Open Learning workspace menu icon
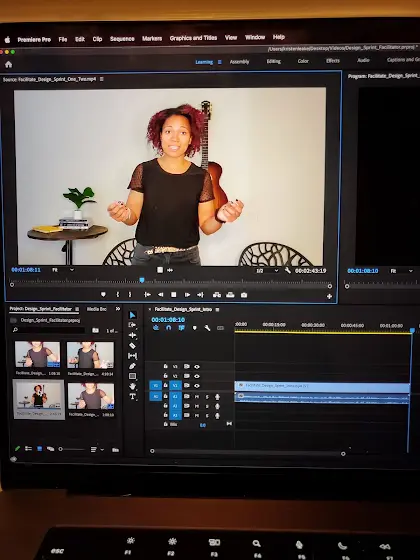The width and height of the screenshot is (420, 560). click(220, 62)
